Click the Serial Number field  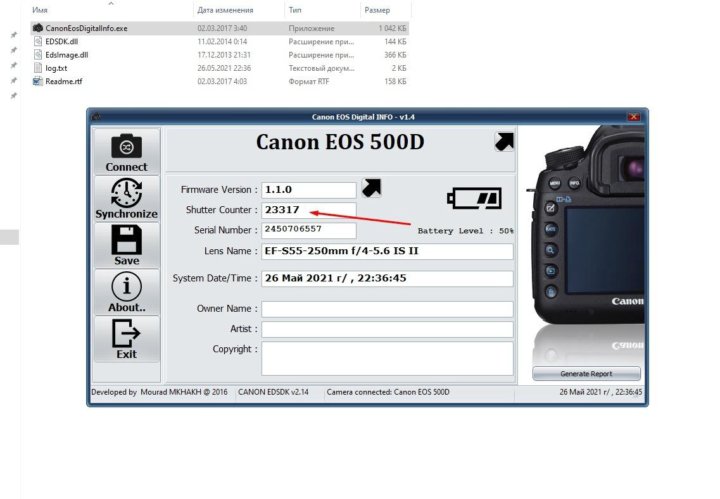tap(308, 230)
